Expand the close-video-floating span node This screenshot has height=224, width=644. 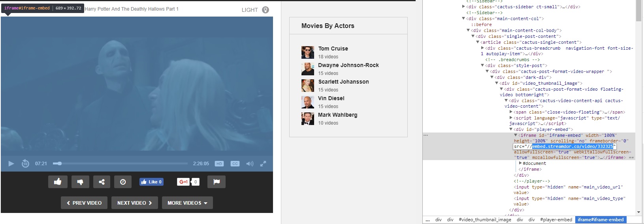pos(511,112)
